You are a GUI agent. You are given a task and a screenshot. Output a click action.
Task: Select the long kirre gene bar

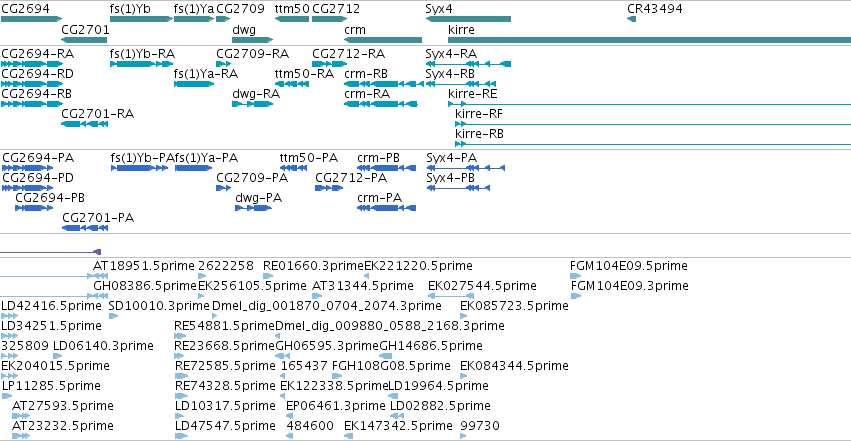click(650, 40)
